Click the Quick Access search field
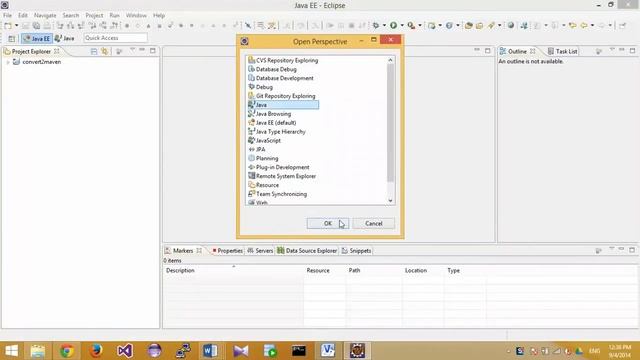This screenshot has height=360, width=640. pyautogui.click(x=116, y=38)
